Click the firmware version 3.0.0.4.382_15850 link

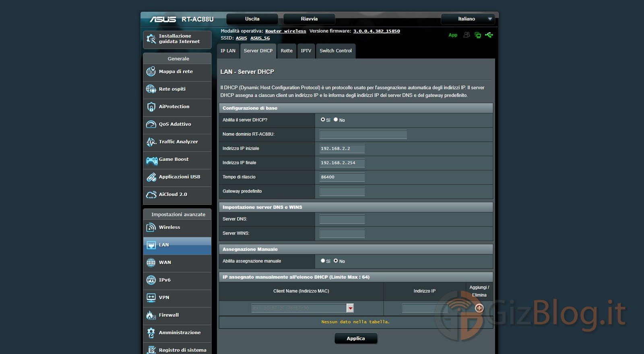pos(377,31)
